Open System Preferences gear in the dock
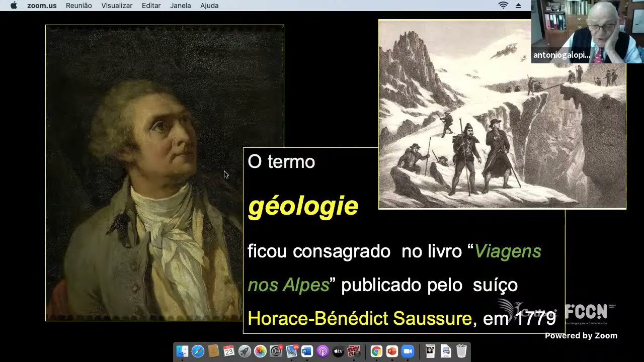This screenshot has height=362, width=644. 276,351
